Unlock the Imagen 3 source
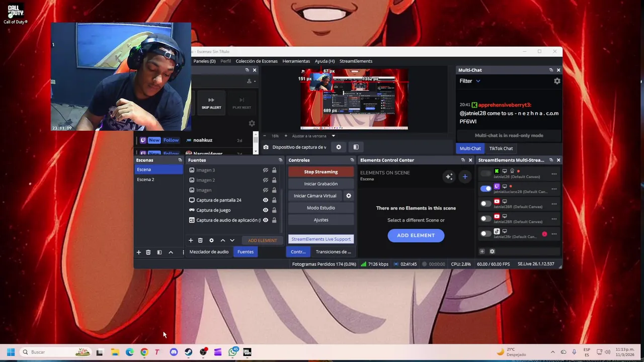 [274, 170]
